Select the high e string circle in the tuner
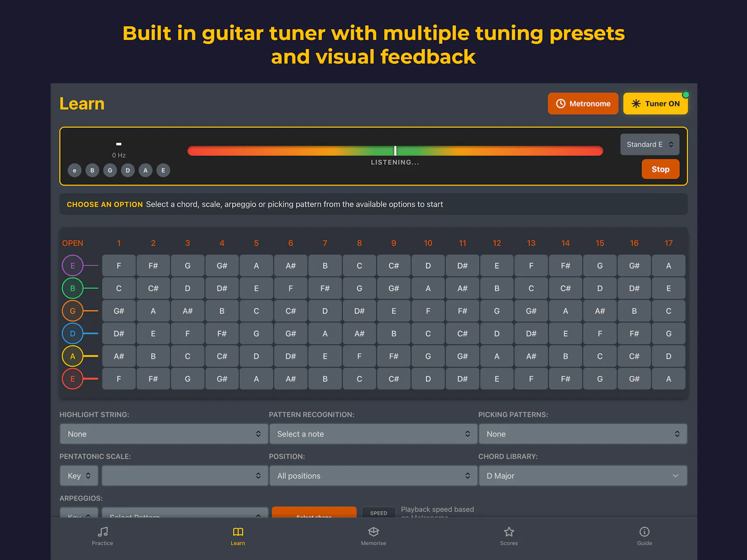This screenshot has width=747, height=560. [x=75, y=170]
